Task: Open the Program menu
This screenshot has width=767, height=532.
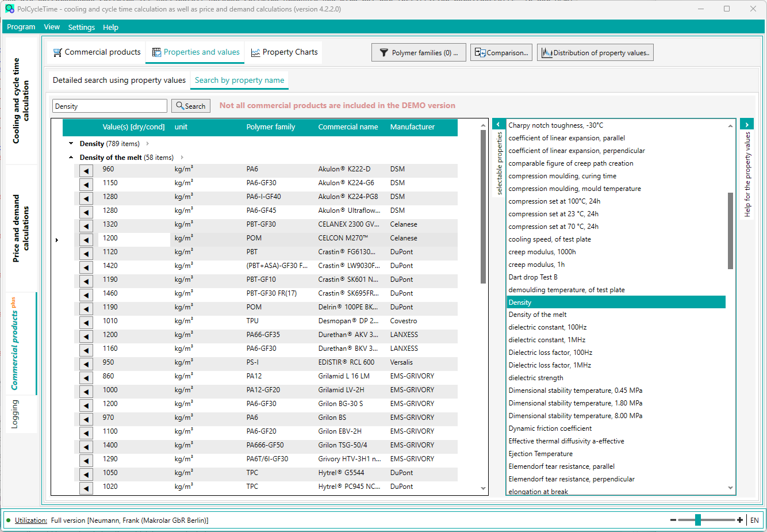Action: (21, 27)
